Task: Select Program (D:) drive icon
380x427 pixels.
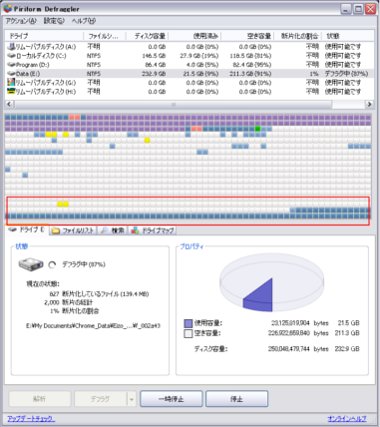Action: 11,65
